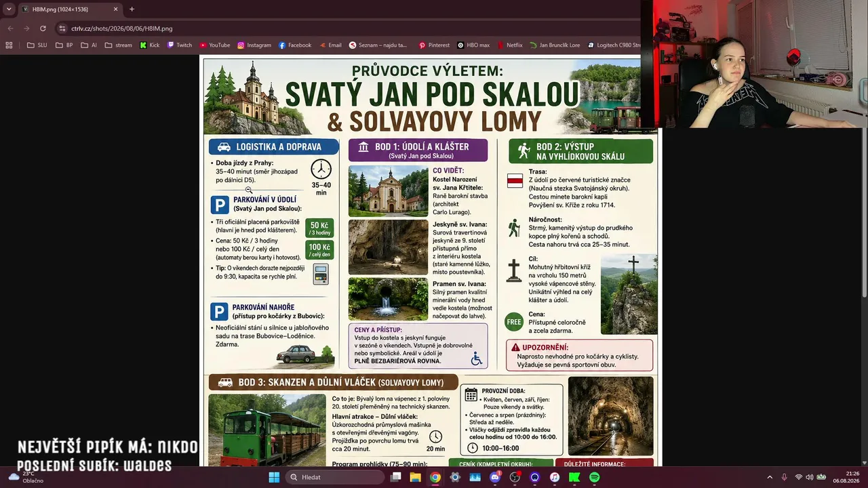Open the BP bookmarks folder
Image resolution: width=868 pixels, height=488 pixels.
[64, 45]
